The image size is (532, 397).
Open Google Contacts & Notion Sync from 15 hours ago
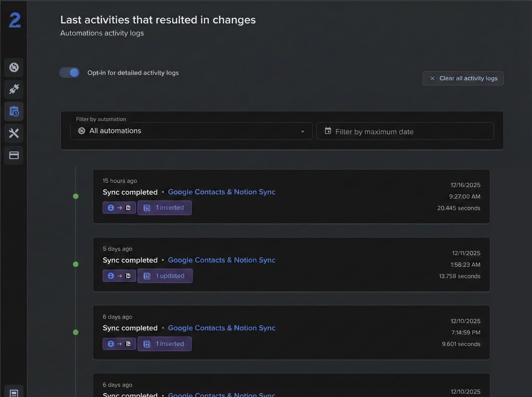(222, 192)
